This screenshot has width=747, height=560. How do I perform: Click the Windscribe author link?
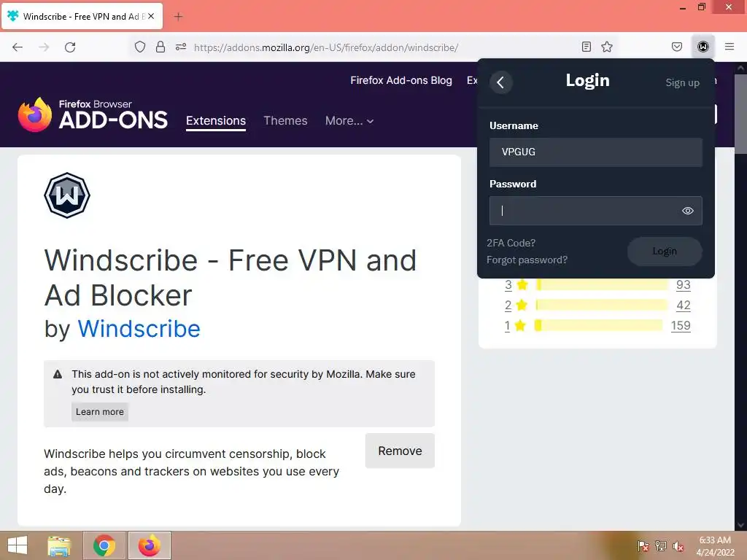tap(139, 329)
